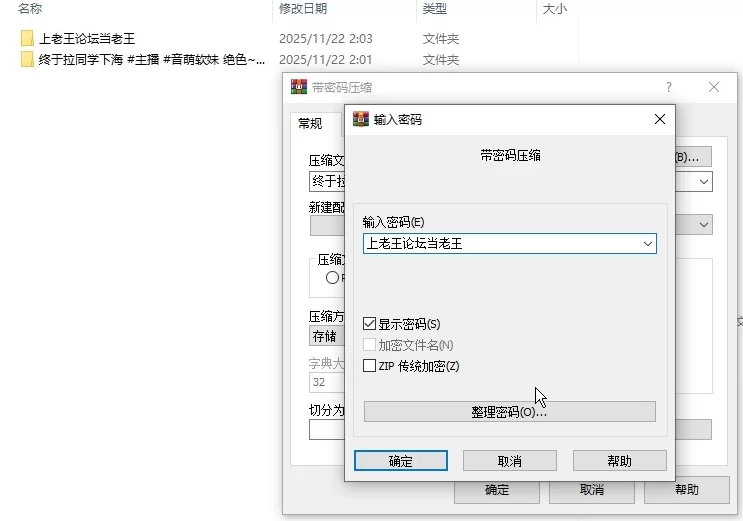Click the help question mark in 带密码压缩 window
The height and width of the screenshot is (521, 743).
point(669,87)
